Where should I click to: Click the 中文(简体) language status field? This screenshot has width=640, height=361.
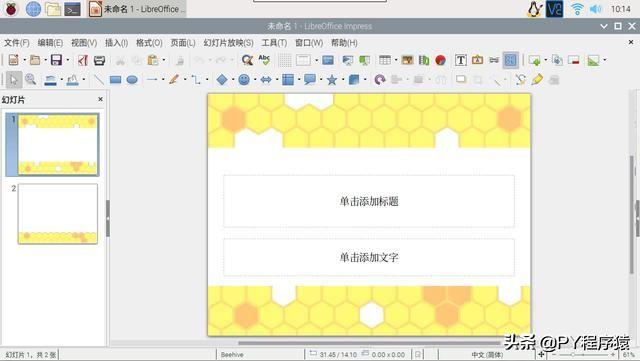pos(487,355)
